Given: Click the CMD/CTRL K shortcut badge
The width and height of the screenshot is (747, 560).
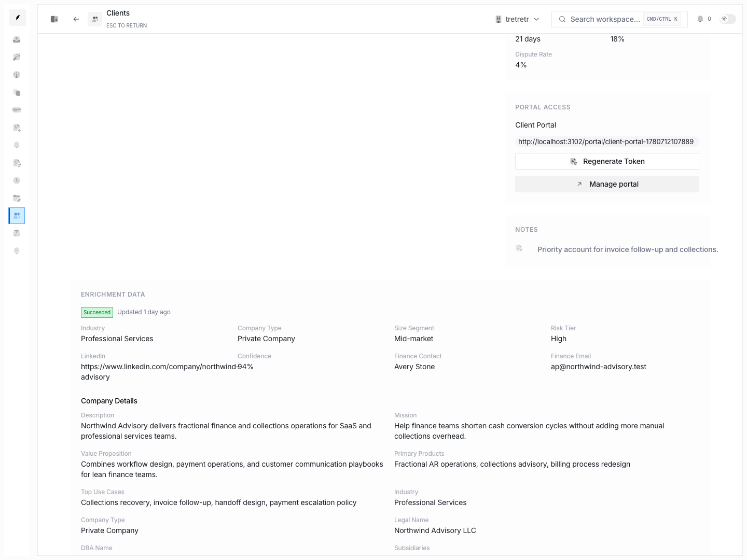Looking at the screenshot, I should coord(662,19).
